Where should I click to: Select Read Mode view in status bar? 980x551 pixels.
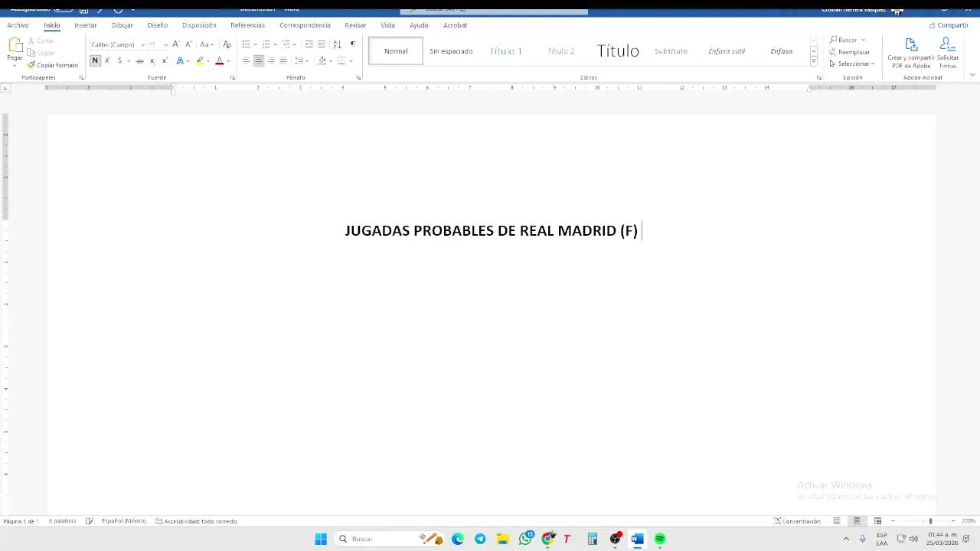(x=837, y=521)
